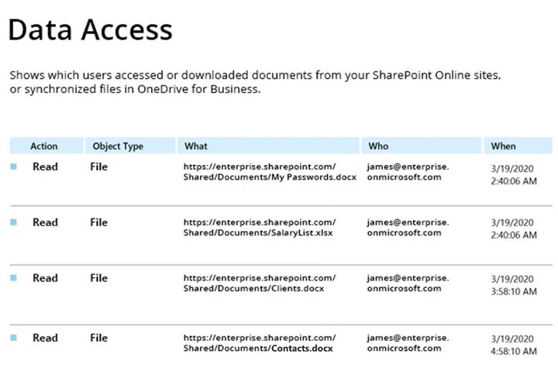Click the Who column header
The height and width of the screenshot is (392, 558).
tap(379, 146)
